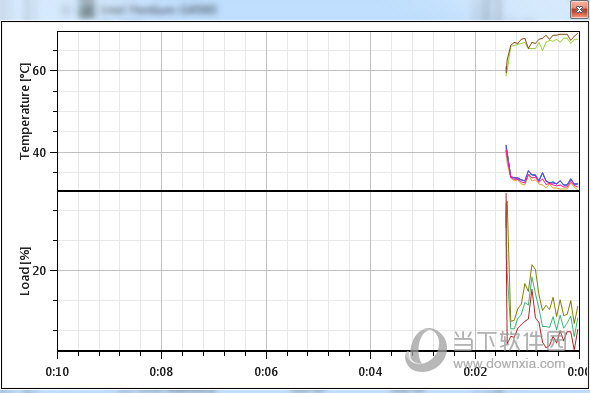Click the 40 tick on the temperature axis

tap(39, 153)
